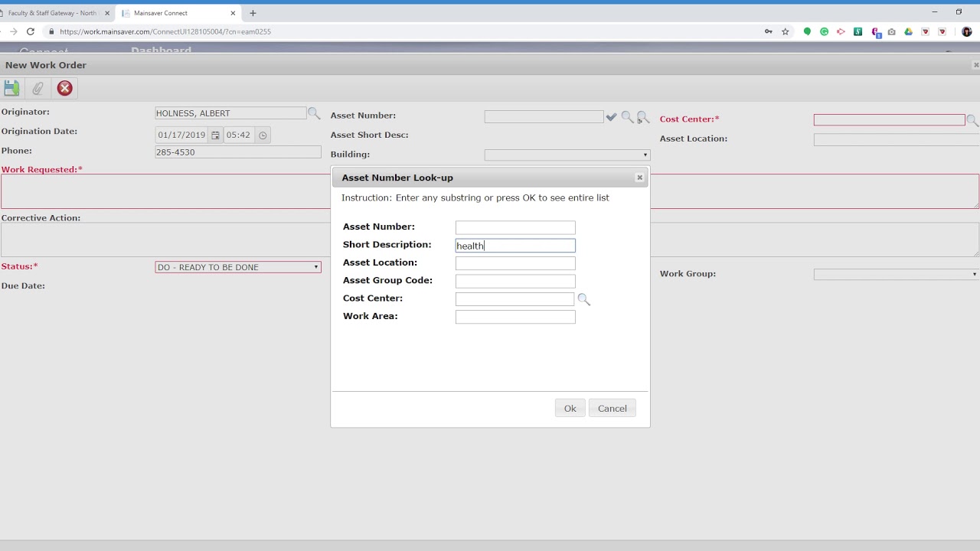Click the Grammarly extension icon

tap(824, 31)
